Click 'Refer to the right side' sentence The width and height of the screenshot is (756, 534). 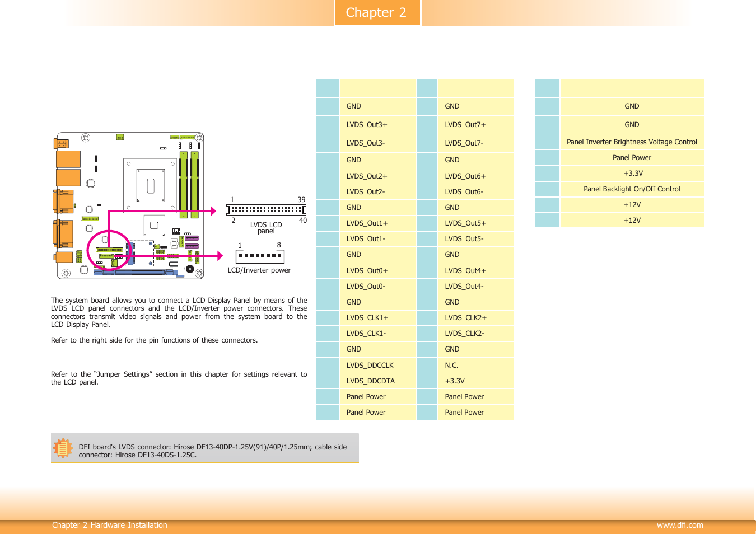click(155, 340)
